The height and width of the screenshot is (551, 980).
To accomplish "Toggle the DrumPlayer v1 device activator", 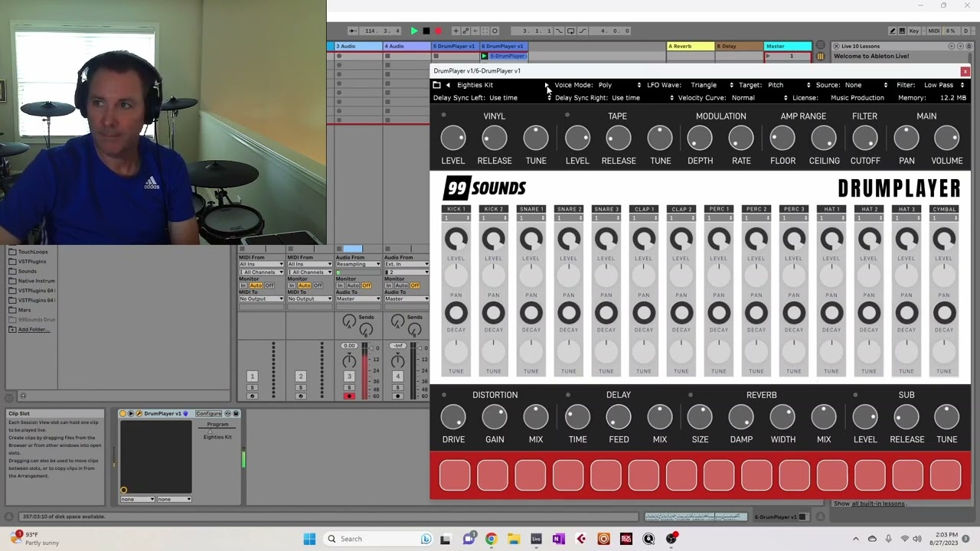I will point(122,413).
